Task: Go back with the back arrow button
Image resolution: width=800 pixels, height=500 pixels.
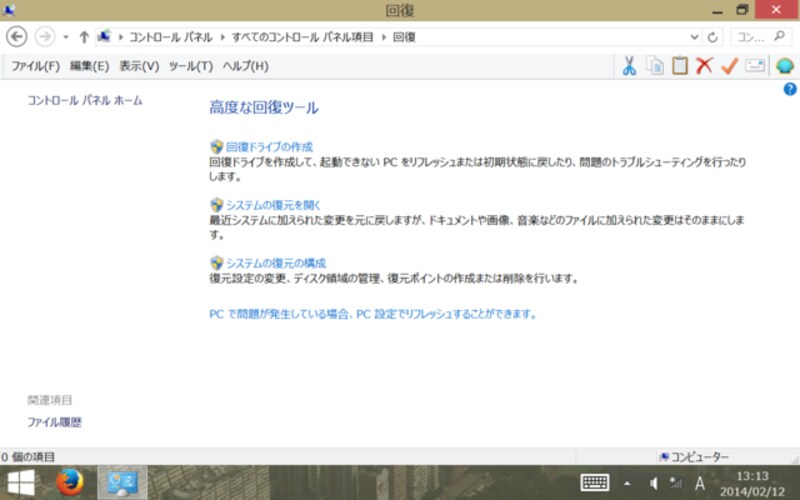Action: [x=16, y=37]
